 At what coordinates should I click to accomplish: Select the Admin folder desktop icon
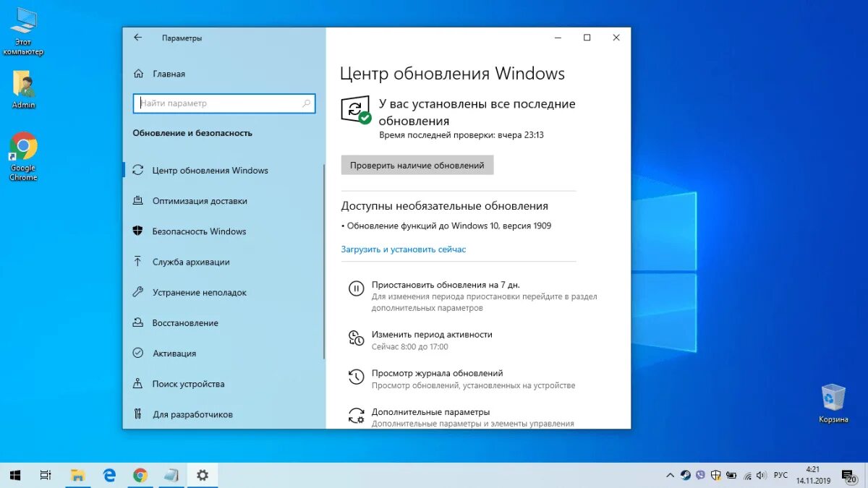(23, 90)
